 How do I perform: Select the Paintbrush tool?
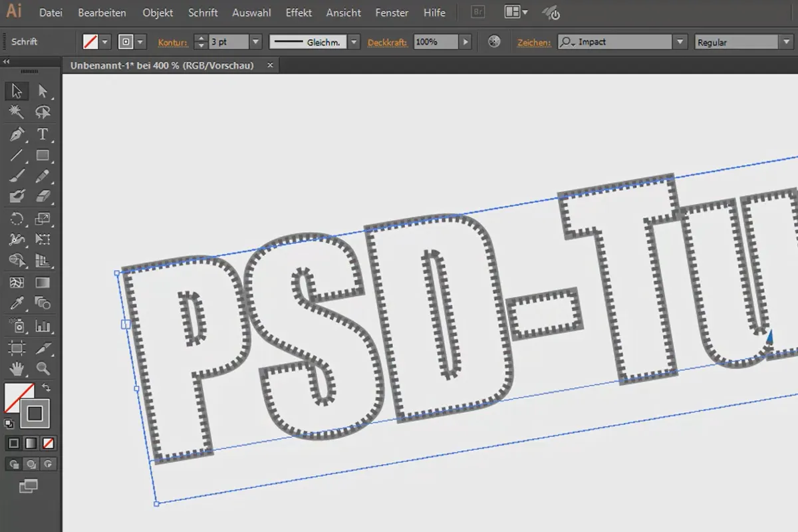pos(17,176)
